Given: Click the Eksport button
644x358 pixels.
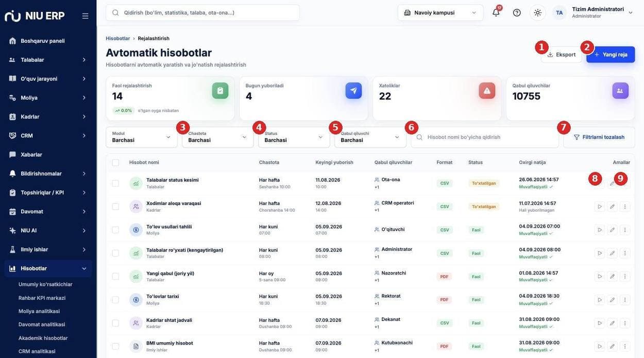Looking at the screenshot, I should pyautogui.click(x=562, y=55).
